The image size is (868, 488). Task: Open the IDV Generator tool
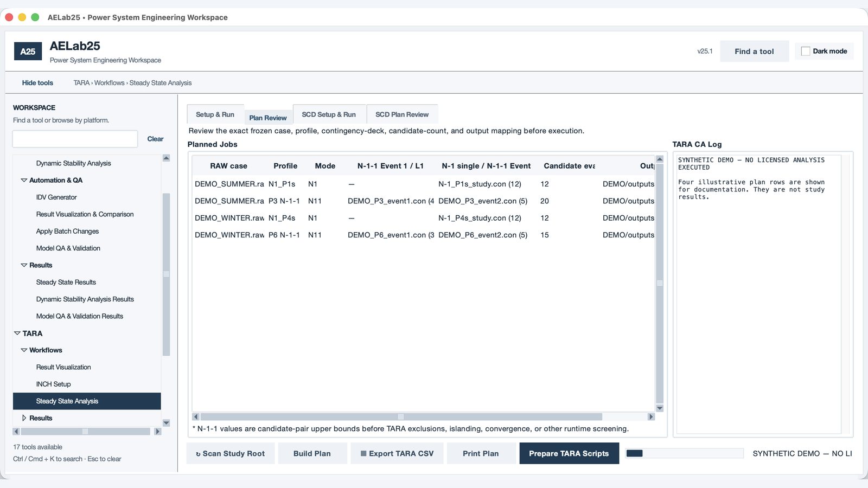[56, 197]
